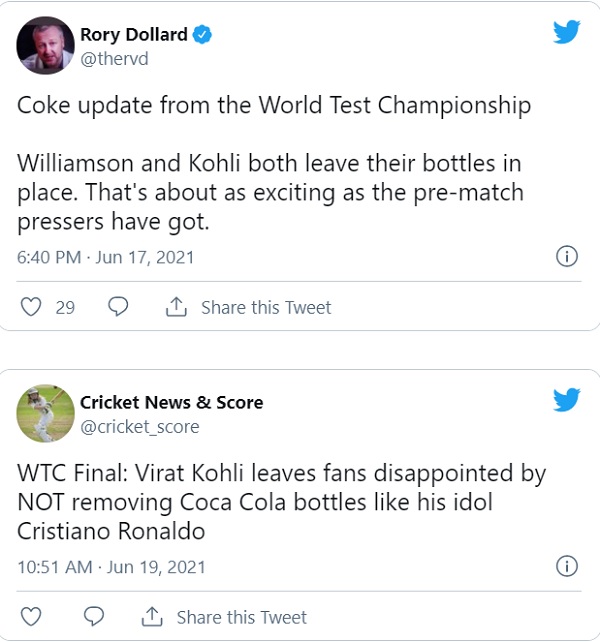The height and width of the screenshot is (642, 600).
Task: Click the 10:51 AM · Jun 19, 2021 timestamp
Action: coord(111,567)
